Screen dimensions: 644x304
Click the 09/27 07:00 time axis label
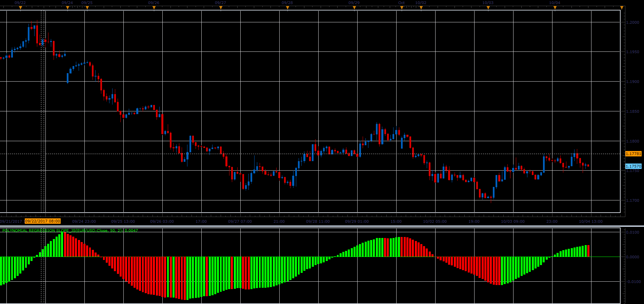pyautogui.click(x=240, y=221)
